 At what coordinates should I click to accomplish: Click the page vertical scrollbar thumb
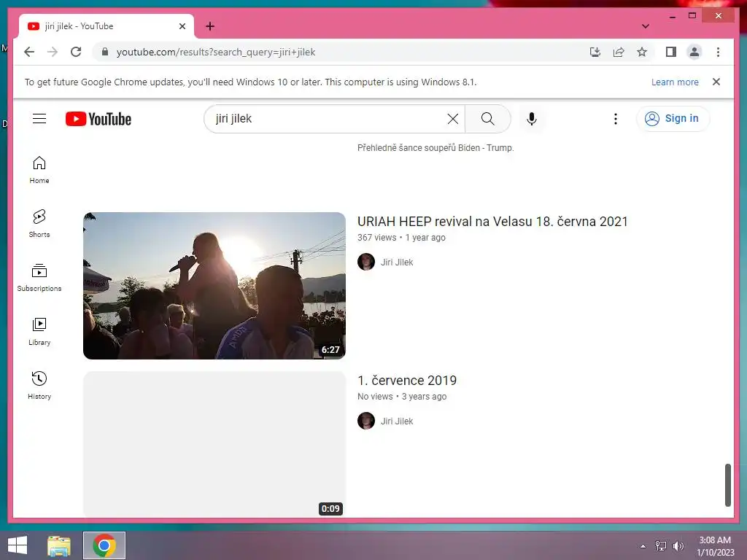coord(727,485)
